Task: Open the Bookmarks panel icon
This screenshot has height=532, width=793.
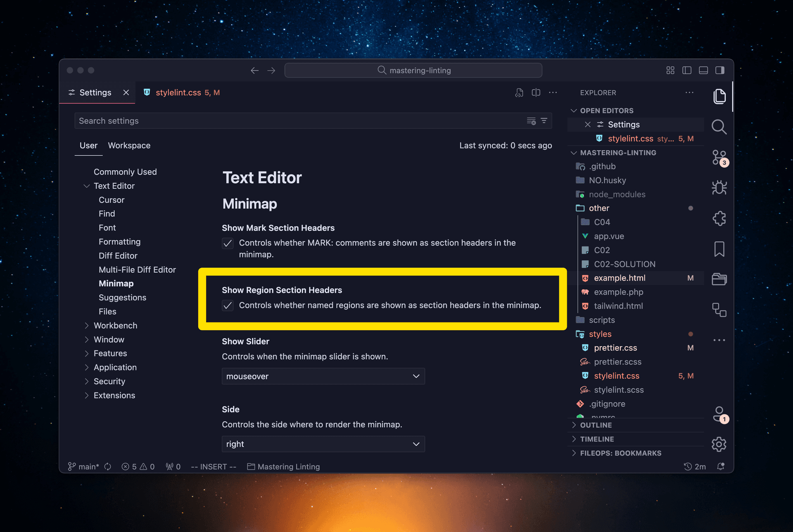Action: click(719, 249)
